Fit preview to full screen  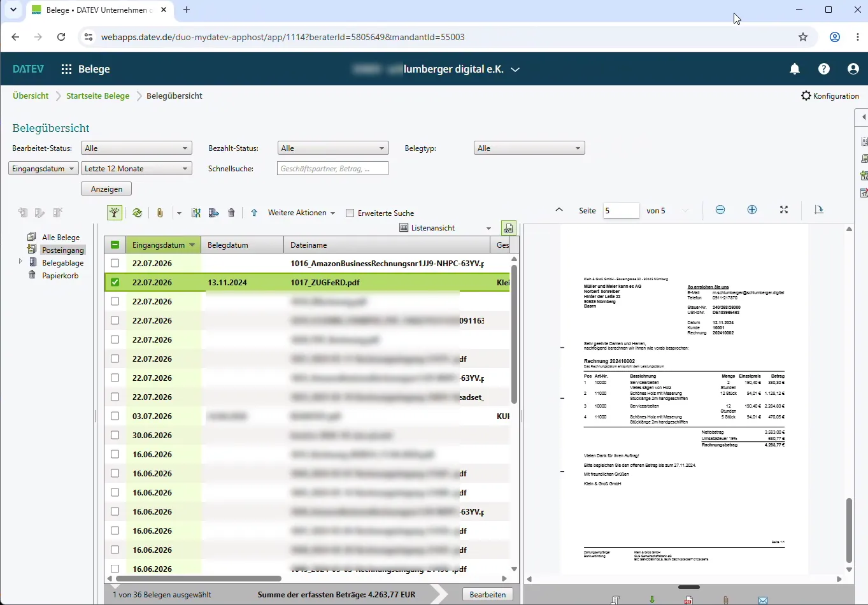point(784,210)
